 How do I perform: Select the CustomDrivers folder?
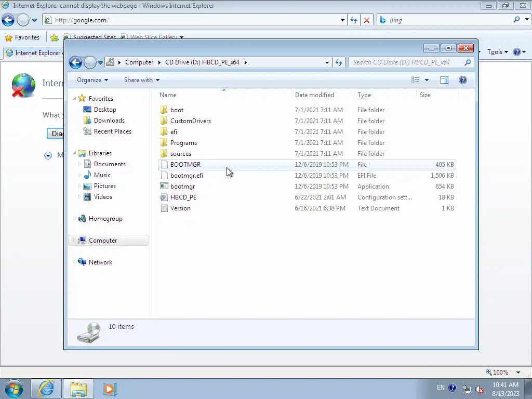[307, 121]
